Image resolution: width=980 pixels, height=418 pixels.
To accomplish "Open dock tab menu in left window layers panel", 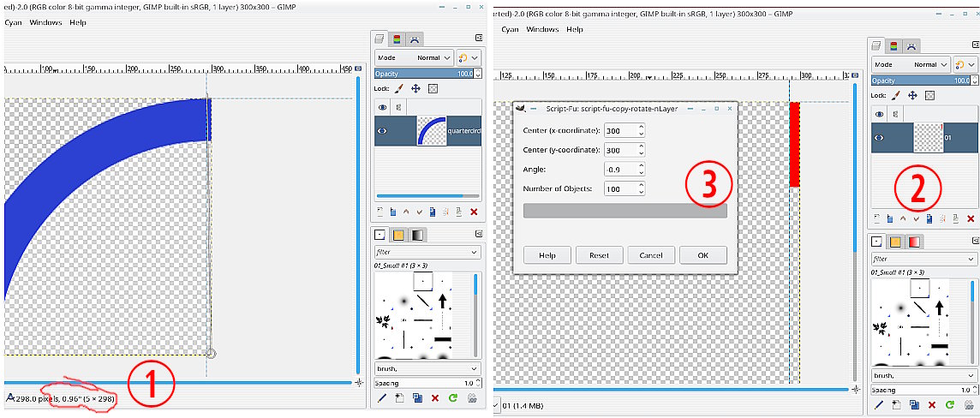I will 479,38.
